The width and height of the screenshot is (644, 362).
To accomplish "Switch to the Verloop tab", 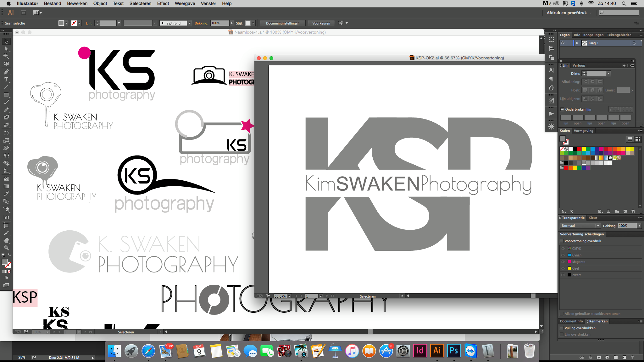I will pyautogui.click(x=579, y=65).
